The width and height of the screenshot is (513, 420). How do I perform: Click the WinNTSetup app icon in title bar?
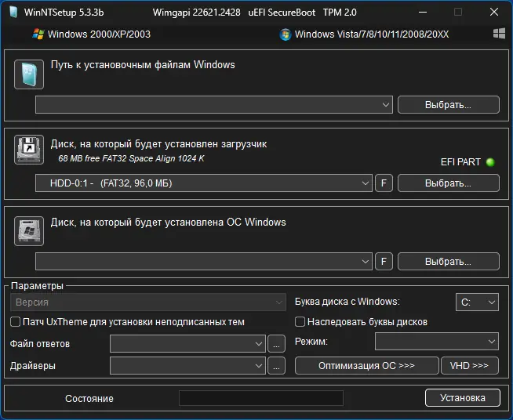13,12
